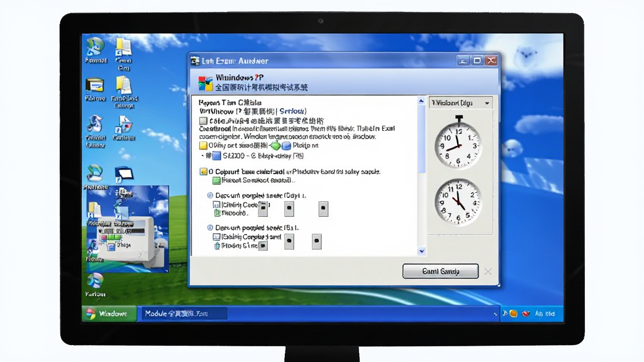Open the blue screen shortcut desktop icon

(x=124, y=175)
